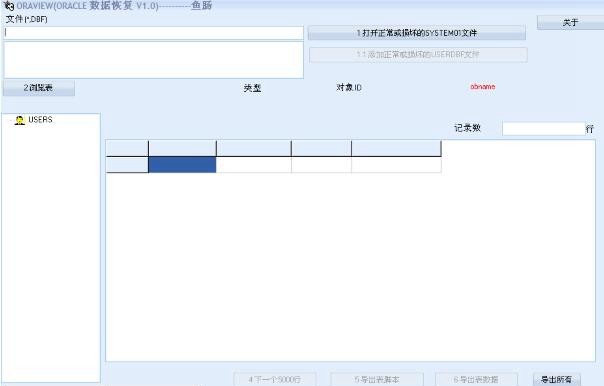Click the ORAVIEW application icon in title bar
Screen dimensions: 604x386
point(8,5)
